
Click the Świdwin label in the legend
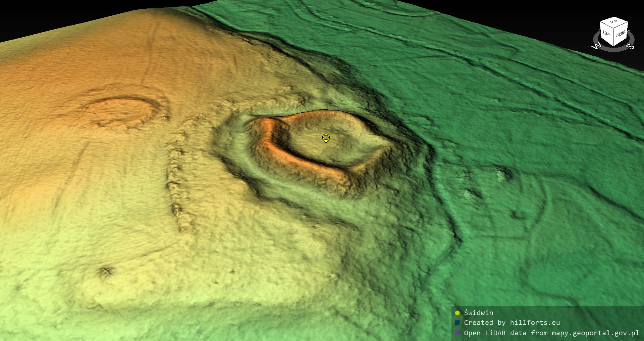(x=478, y=313)
